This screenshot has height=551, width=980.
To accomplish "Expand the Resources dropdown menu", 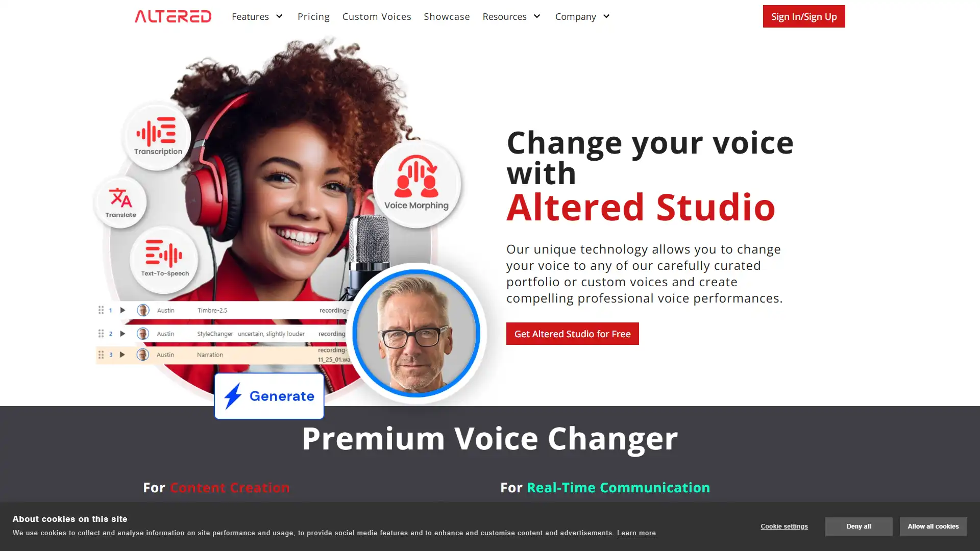I will tap(511, 16).
